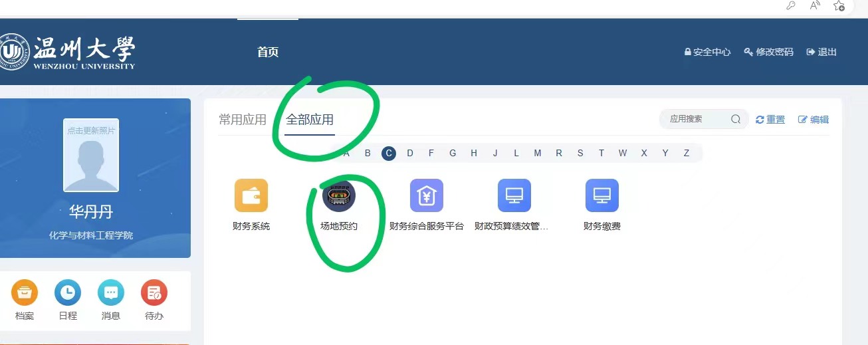Open 财政预算绩效管理 monitor icon

pyautogui.click(x=514, y=195)
